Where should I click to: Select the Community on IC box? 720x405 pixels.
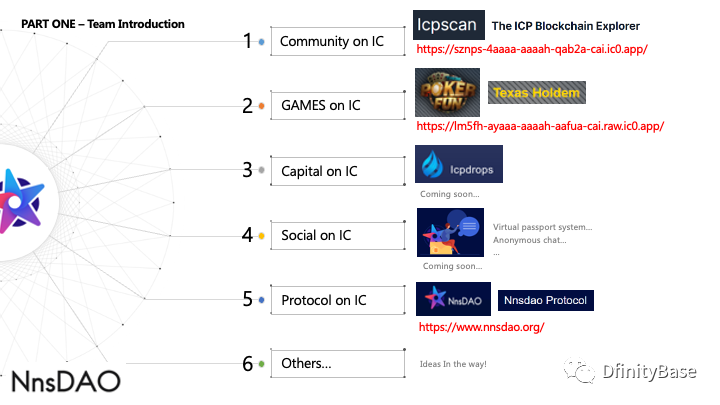pos(338,41)
